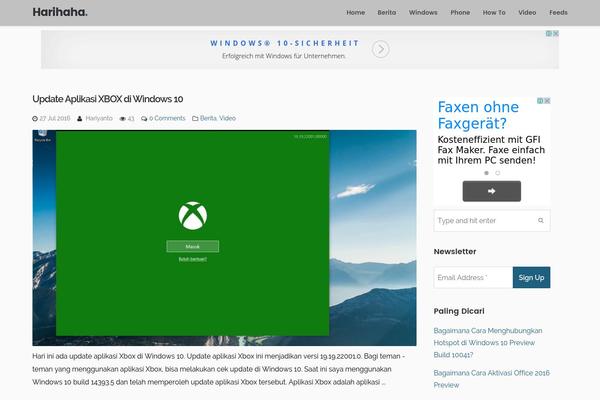This screenshot has width=600, height=400.
Task: Click the arrow circle in Windows 10-Sicherheit ad
Action: [380, 49]
